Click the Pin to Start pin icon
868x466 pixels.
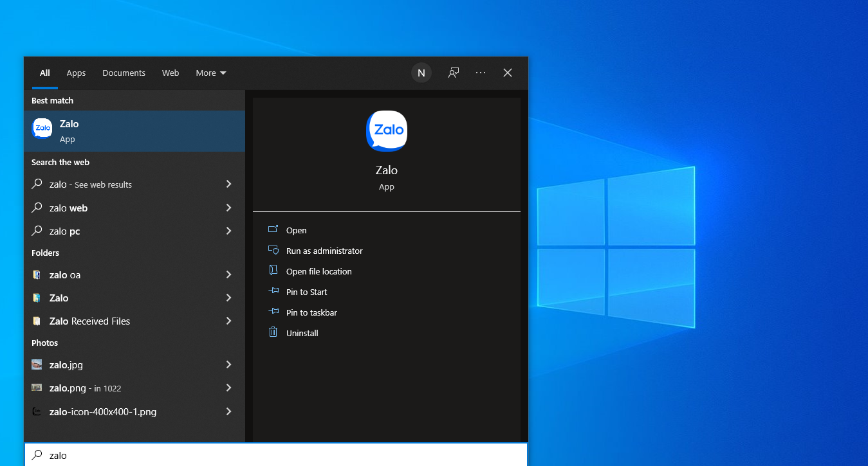tap(273, 291)
